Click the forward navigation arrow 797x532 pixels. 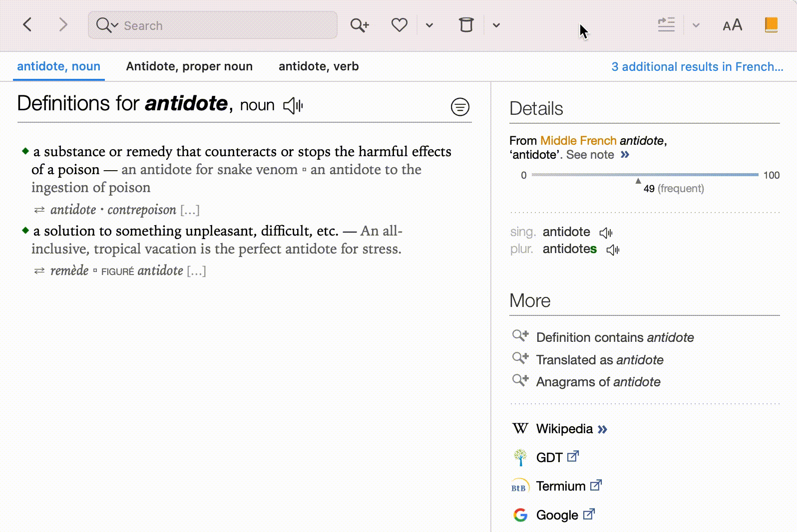63,24
